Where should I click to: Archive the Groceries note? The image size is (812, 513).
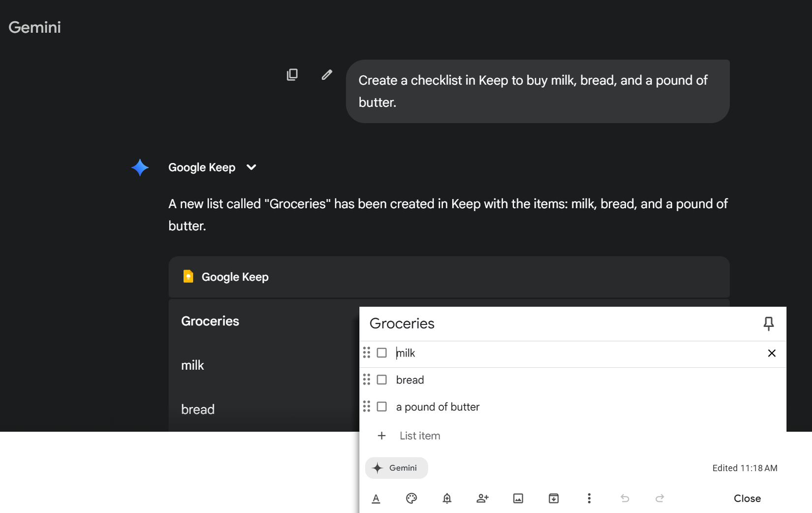(x=554, y=498)
